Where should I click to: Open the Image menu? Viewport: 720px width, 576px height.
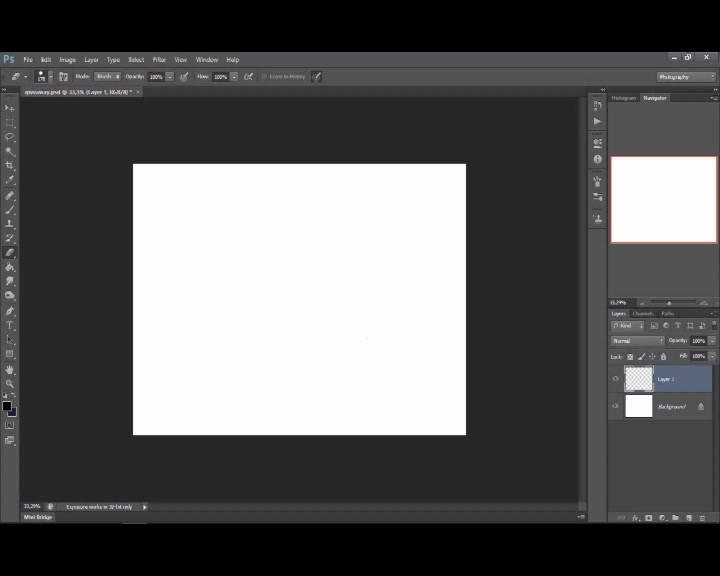[x=68, y=60]
